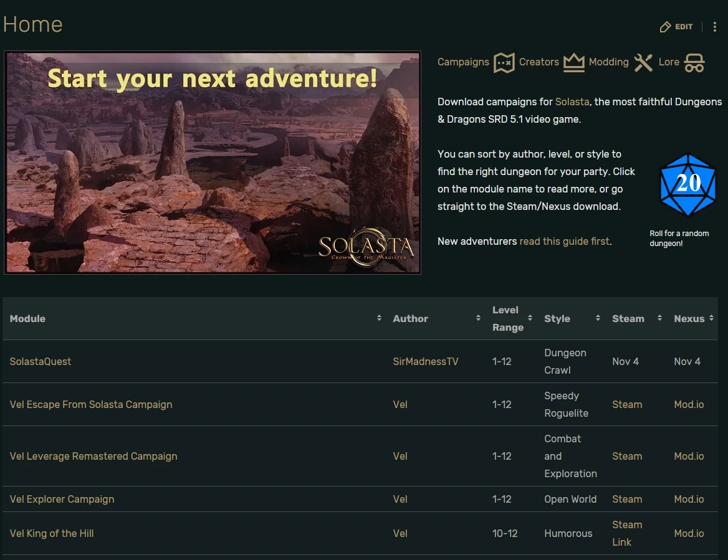
Task: Open Mod.io link for Vel Leverage row
Action: click(x=689, y=456)
